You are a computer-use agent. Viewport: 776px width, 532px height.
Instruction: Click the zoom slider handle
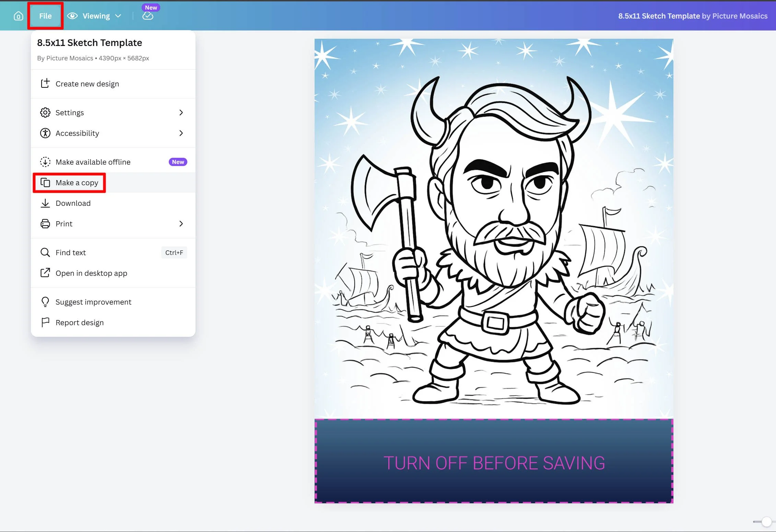point(766,522)
